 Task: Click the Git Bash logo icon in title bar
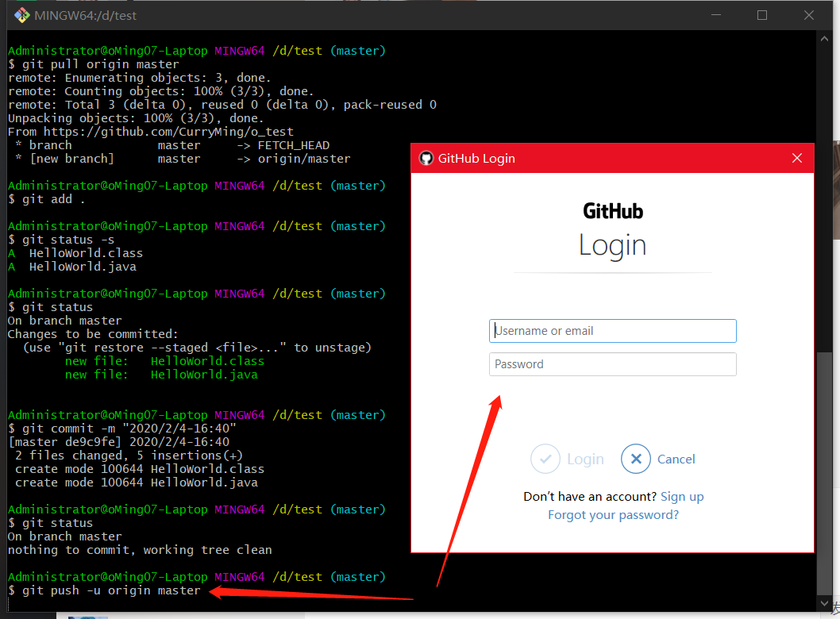[22, 16]
